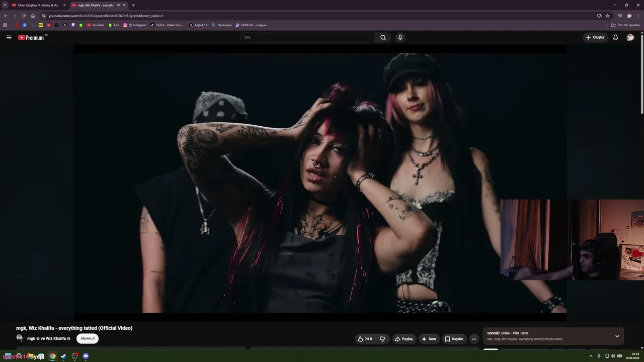Open Chrome from the taskbar

[52, 356]
